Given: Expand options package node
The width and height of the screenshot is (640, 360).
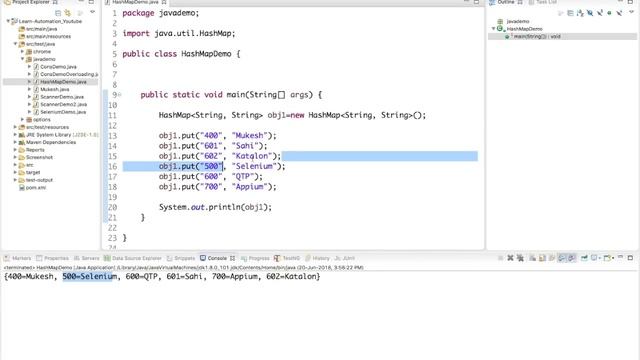Looking at the screenshot, I should (22, 120).
